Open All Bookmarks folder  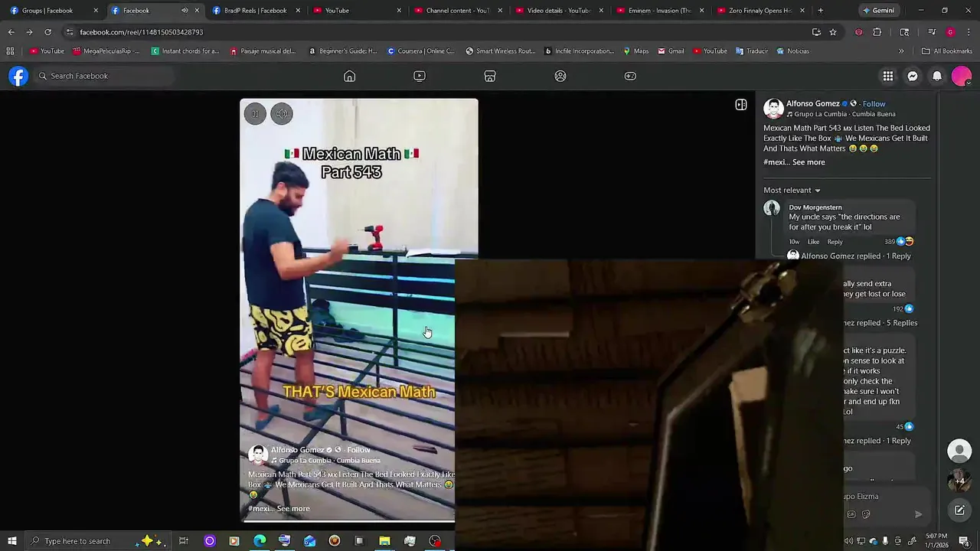947,51
